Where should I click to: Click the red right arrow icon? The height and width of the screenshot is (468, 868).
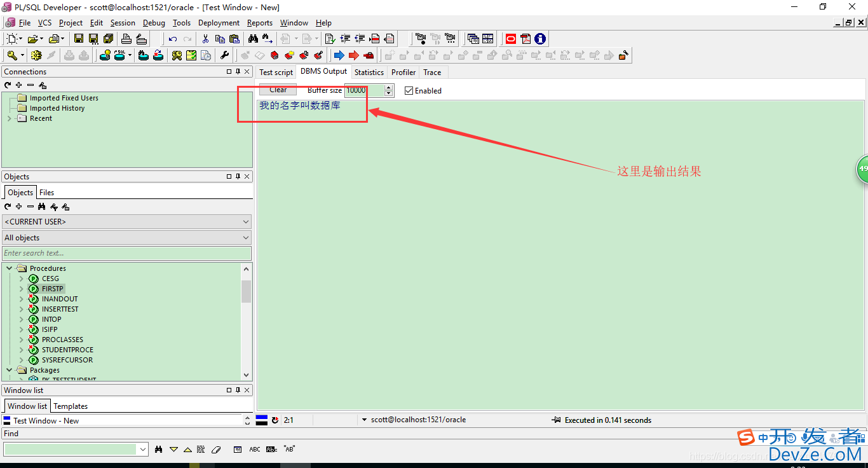click(x=354, y=55)
